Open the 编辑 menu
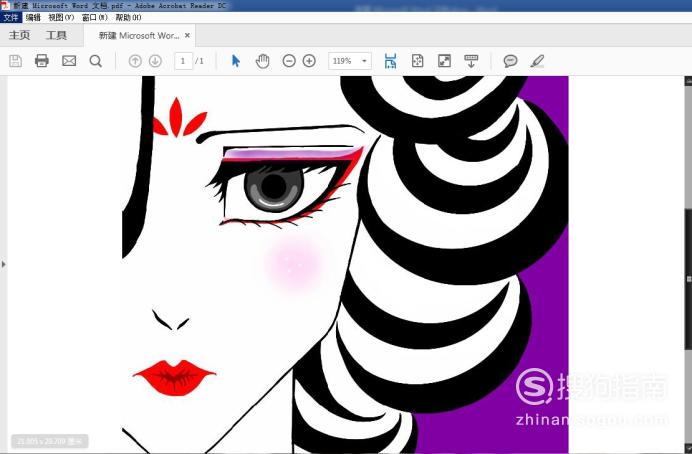This screenshot has width=692, height=454. point(33,18)
